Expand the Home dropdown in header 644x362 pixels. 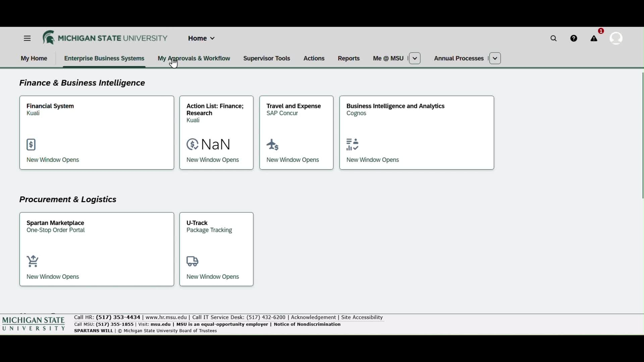pos(202,39)
